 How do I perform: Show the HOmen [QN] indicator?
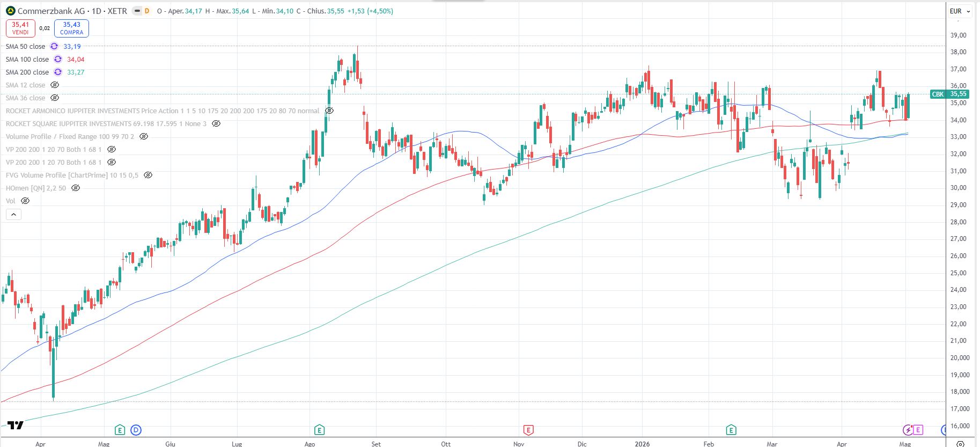[x=76, y=188]
